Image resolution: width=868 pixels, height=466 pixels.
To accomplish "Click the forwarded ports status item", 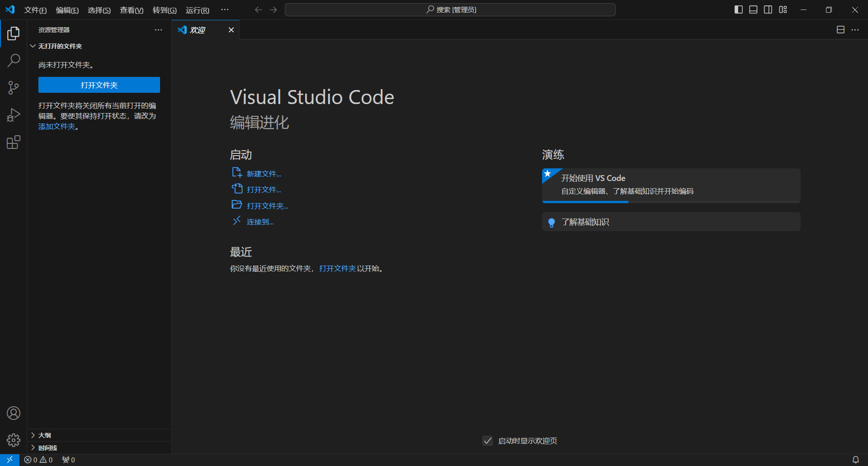I will [x=69, y=460].
